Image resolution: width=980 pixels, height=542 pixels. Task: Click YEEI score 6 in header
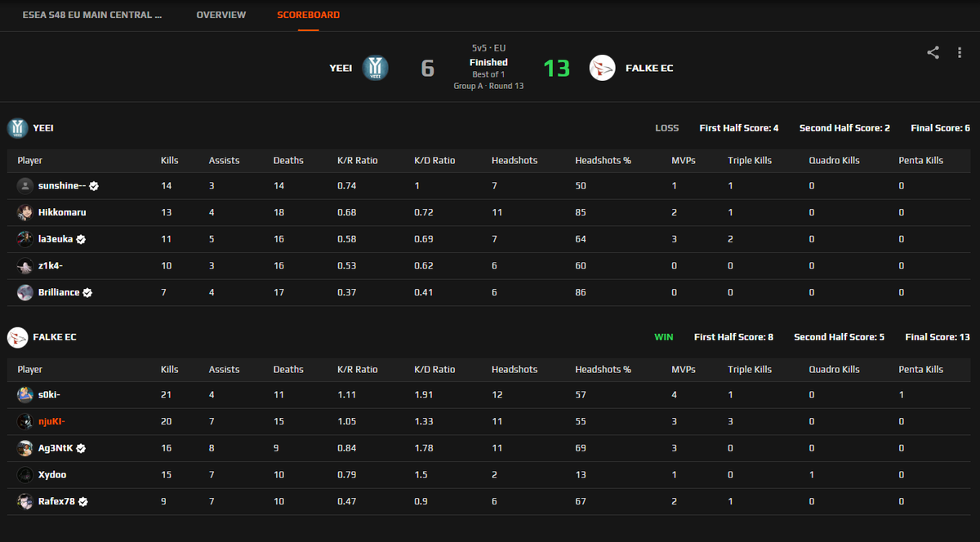tap(427, 68)
